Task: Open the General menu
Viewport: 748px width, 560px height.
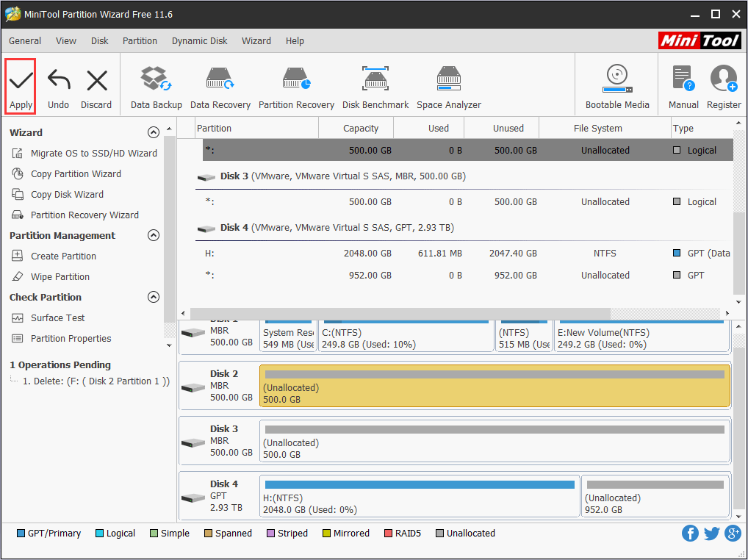Action: [25, 41]
